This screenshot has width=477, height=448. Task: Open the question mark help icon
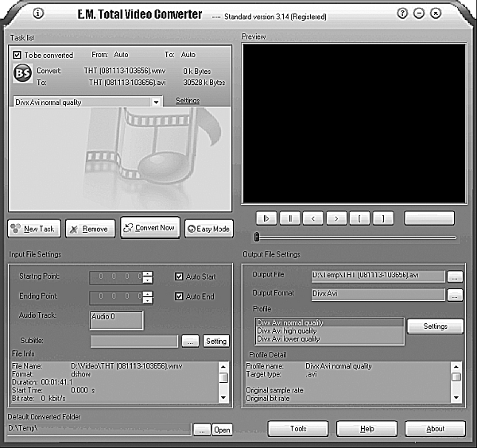pos(402,14)
